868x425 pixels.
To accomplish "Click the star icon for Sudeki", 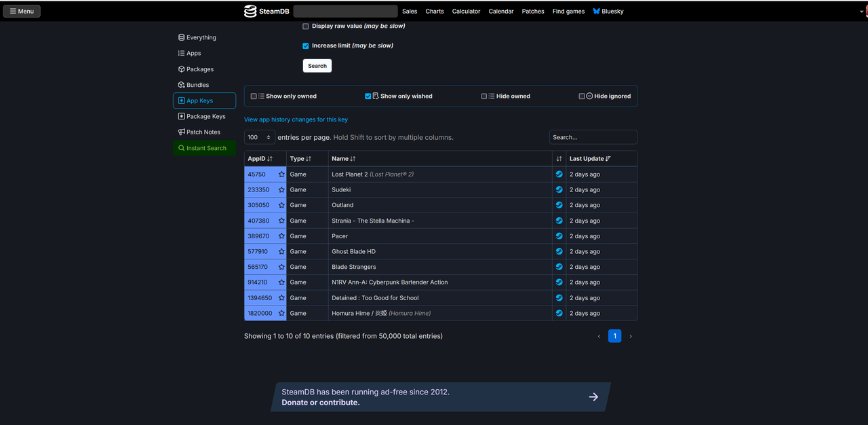I will [281, 190].
